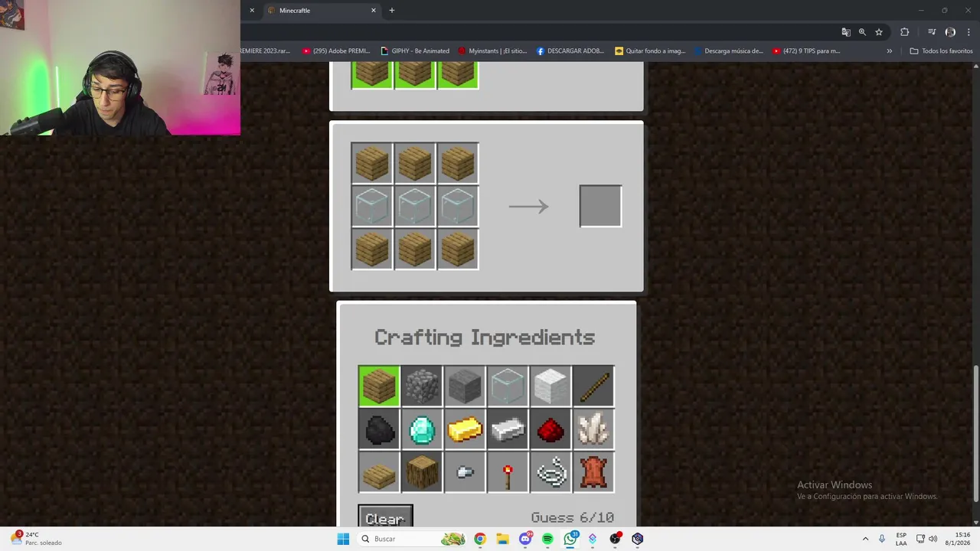
Task: Open the media controls icon in toolbar
Action: tap(932, 32)
